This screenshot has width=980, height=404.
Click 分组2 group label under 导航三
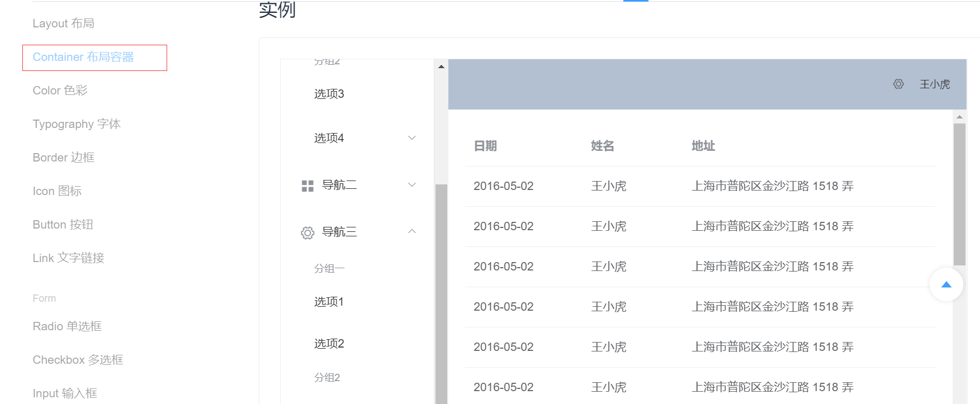[327, 378]
